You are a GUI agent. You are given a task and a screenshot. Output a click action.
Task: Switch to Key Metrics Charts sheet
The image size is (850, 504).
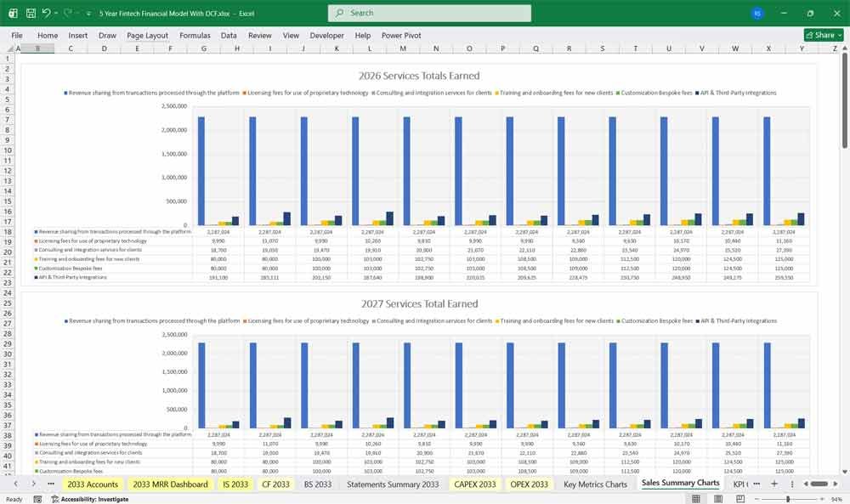(595, 484)
